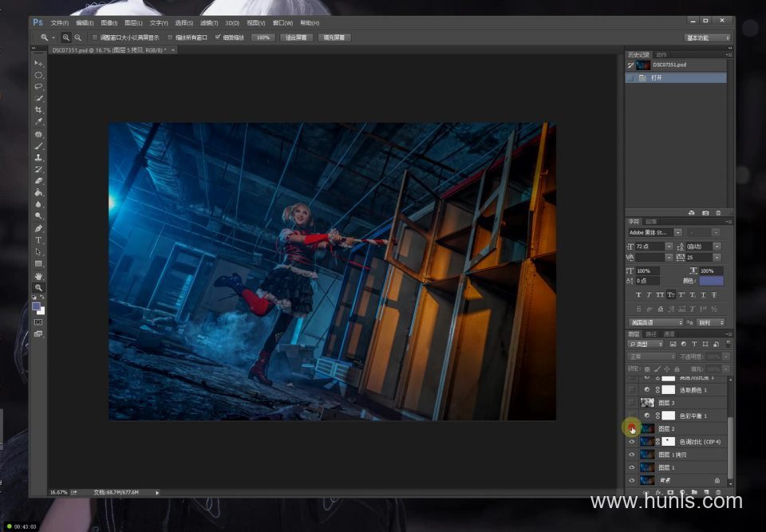Switch to the 路径 panel tab

click(651, 334)
